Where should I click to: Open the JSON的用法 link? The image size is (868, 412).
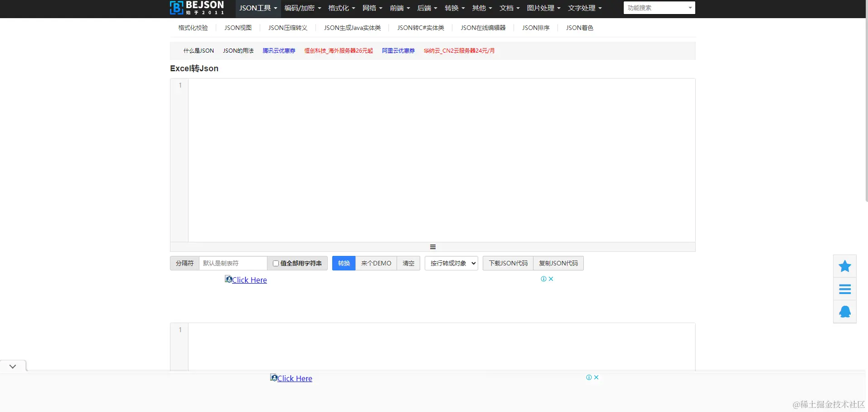pos(238,51)
